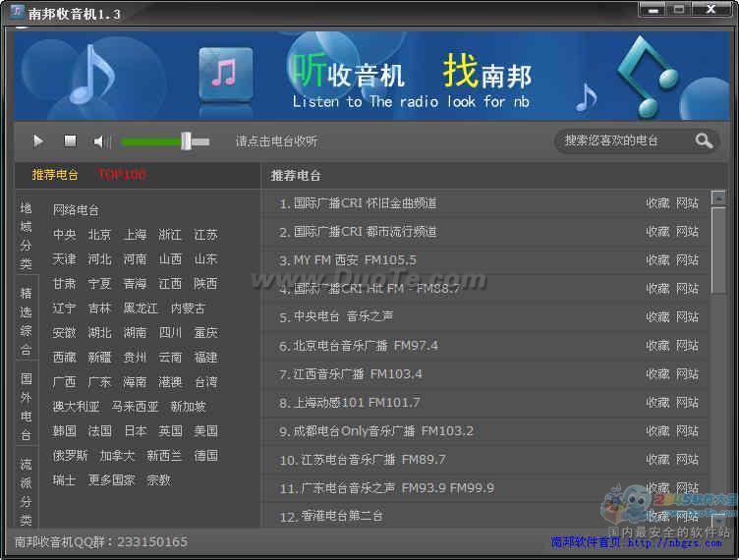
Task: Click 网站 for 上海动感101 row
Action: pos(687,402)
